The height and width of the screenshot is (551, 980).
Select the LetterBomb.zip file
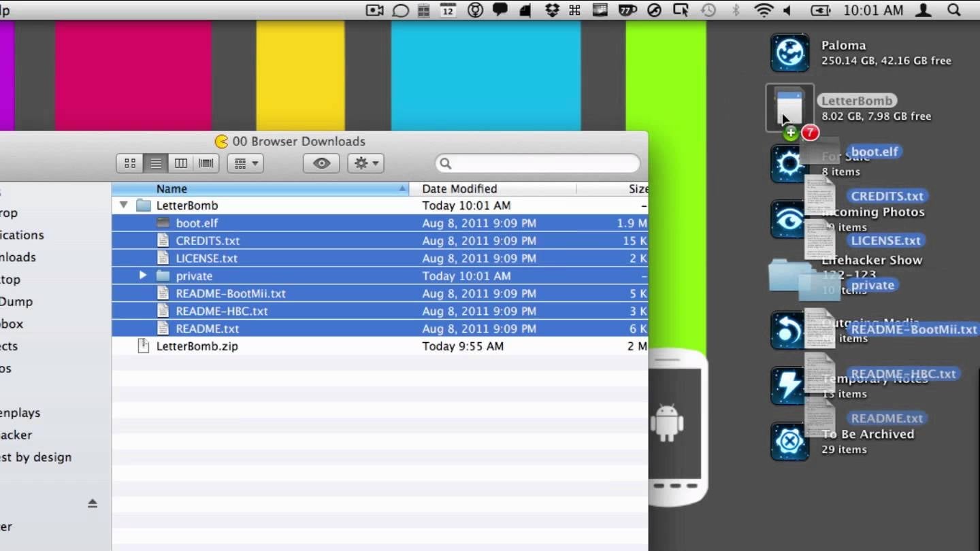pyautogui.click(x=197, y=346)
